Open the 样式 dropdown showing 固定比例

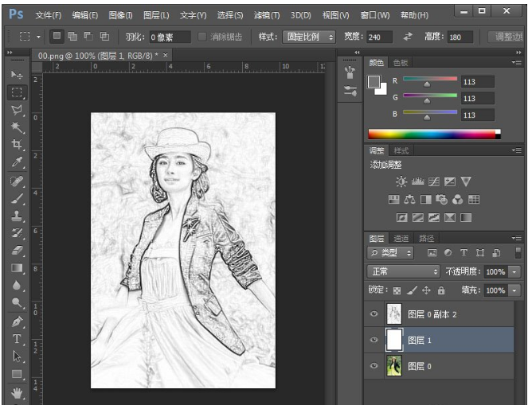[309, 37]
